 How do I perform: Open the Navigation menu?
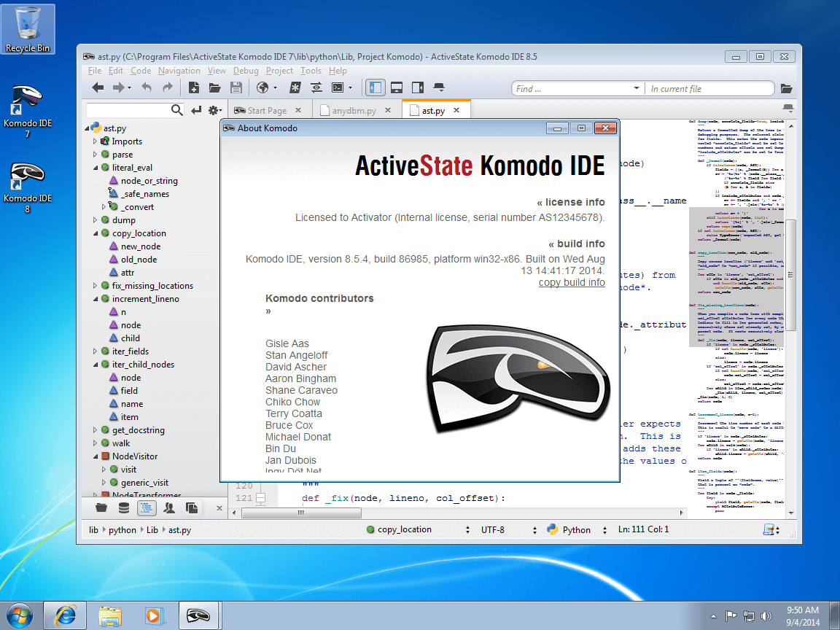tap(179, 71)
